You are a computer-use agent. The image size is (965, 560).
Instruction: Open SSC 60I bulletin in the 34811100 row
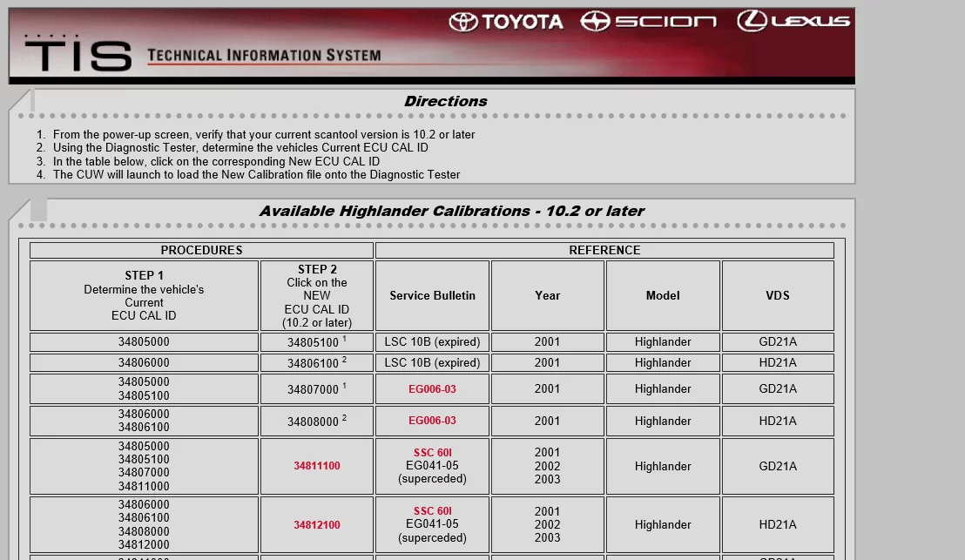[432, 453]
